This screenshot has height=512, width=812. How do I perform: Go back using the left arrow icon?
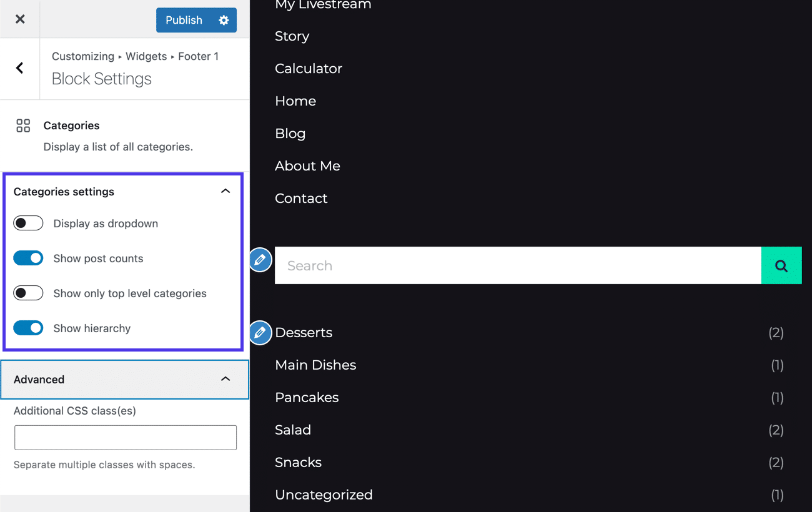19,68
